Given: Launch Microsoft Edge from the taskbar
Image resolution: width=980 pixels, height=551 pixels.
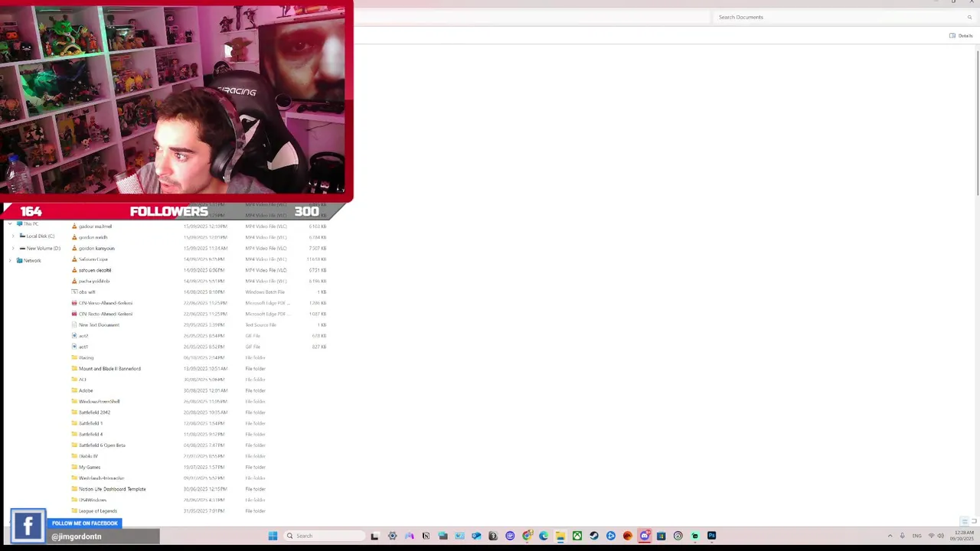Looking at the screenshot, I should 544,536.
